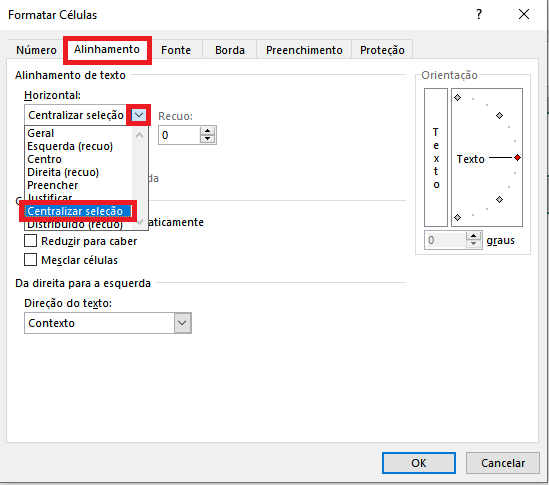Viewport: 549px width, 485px height.
Task: Set orientation to the bottom diamond marker
Action: [x=458, y=217]
